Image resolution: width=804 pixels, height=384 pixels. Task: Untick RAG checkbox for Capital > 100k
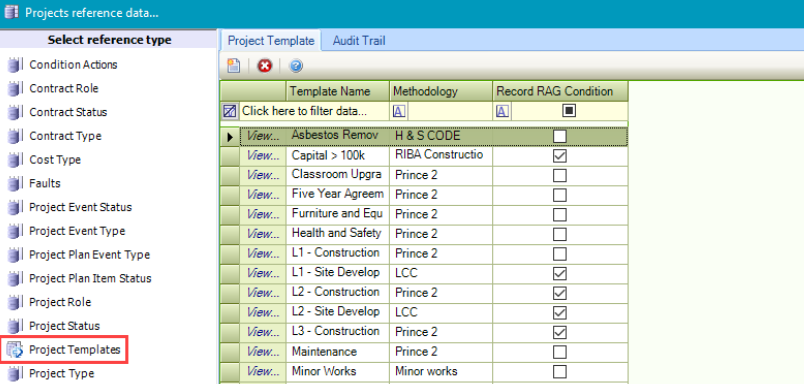560,156
